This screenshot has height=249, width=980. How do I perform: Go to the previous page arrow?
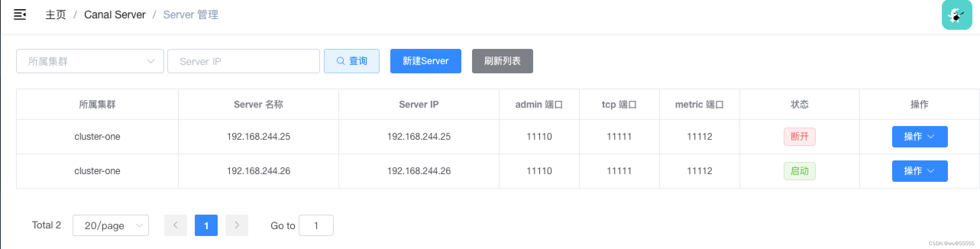(176, 225)
